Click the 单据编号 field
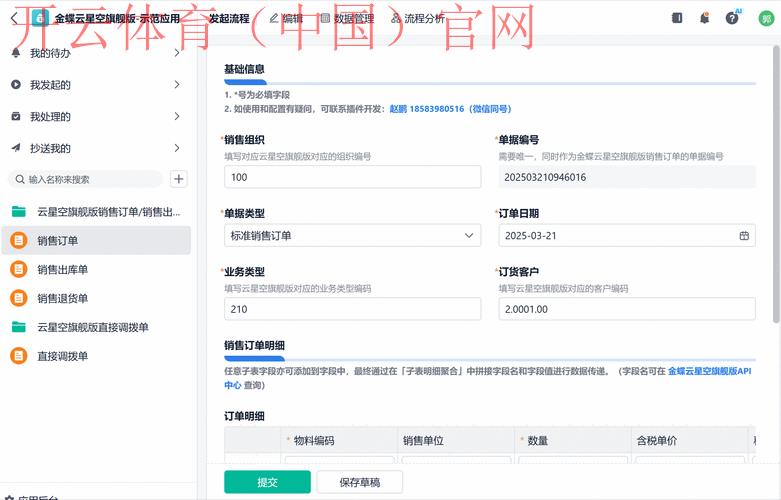The height and width of the screenshot is (500, 781). coord(627,177)
